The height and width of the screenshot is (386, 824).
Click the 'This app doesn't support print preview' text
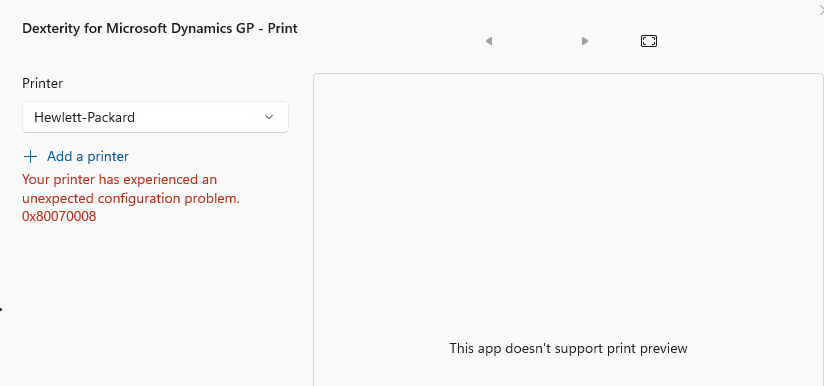(x=568, y=348)
